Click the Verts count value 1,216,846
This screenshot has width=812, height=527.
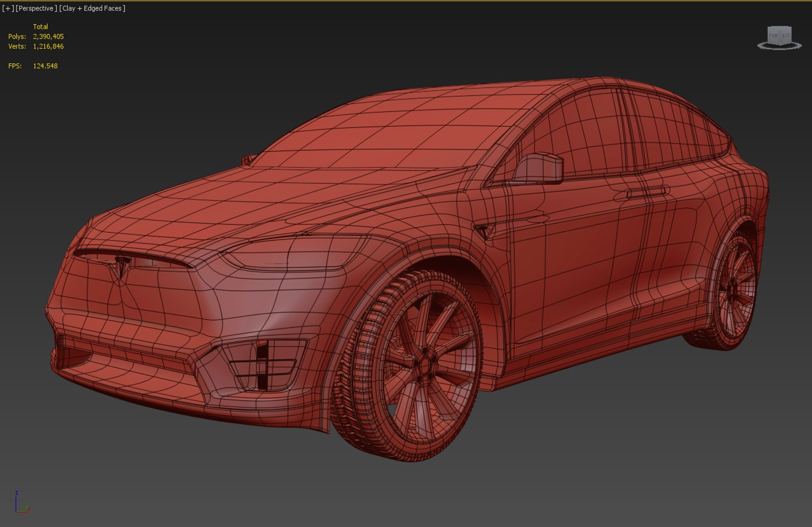[48, 46]
